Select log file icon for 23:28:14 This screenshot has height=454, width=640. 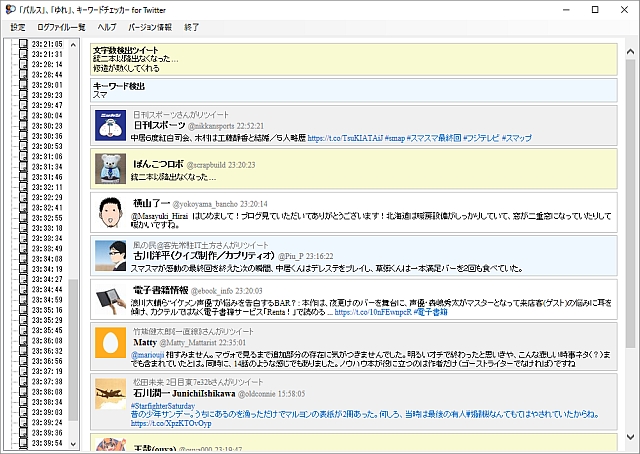point(23,64)
